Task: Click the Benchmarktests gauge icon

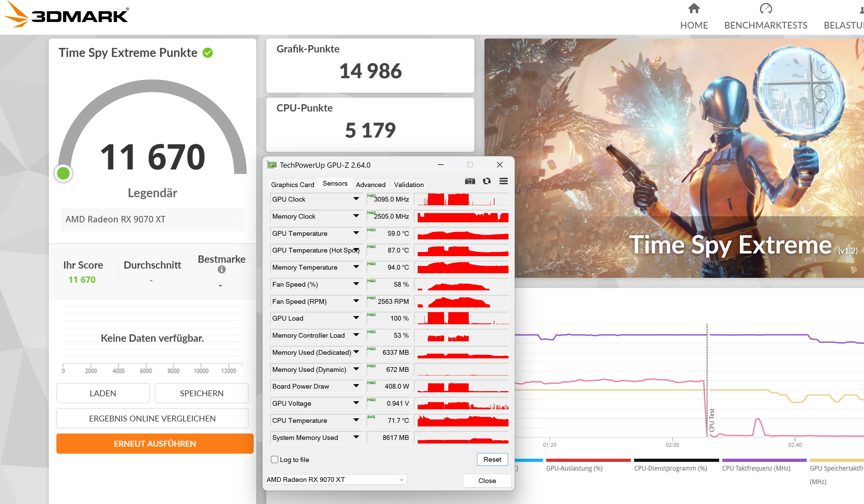Action: tap(765, 9)
